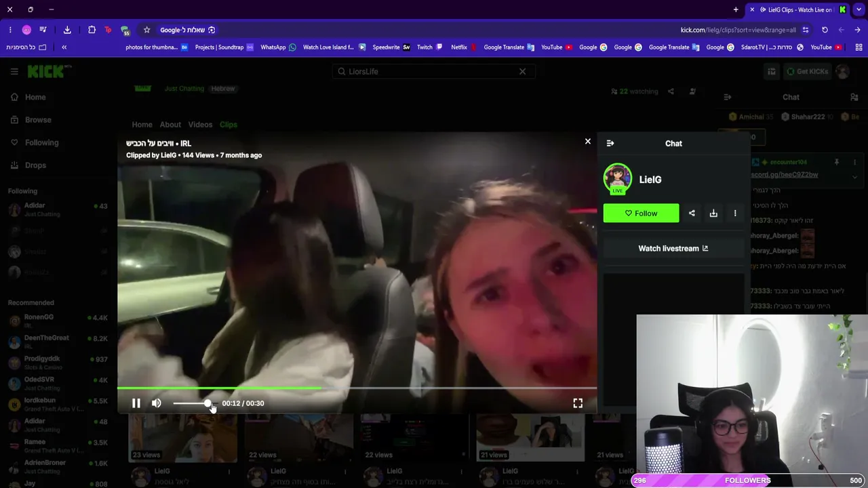Viewport: 868px width, 488px height.
Task: Open the WhatsApp bookmark
Action: tap(278, 47)
